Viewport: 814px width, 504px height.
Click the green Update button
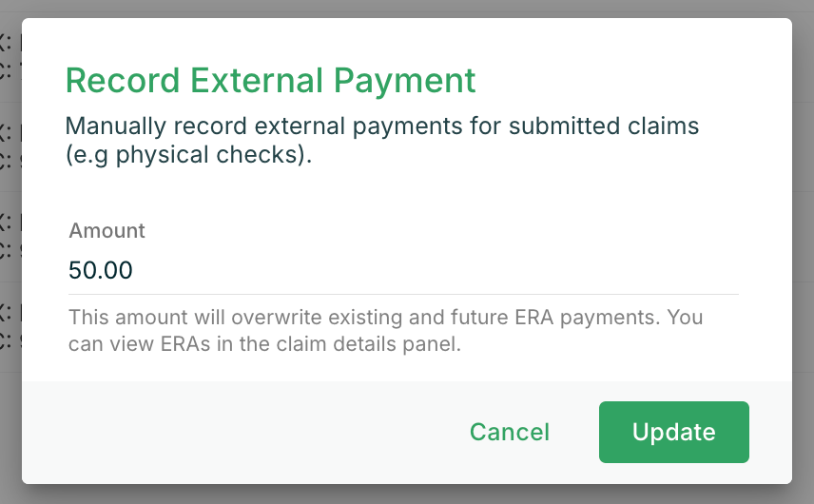coord(674,432)
